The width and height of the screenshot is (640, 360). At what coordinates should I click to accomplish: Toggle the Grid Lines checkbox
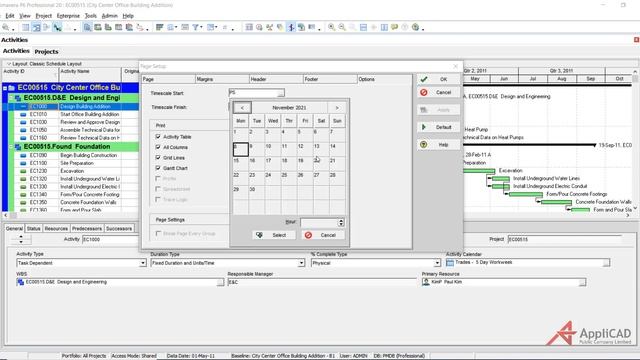click(x=158, y=158)
